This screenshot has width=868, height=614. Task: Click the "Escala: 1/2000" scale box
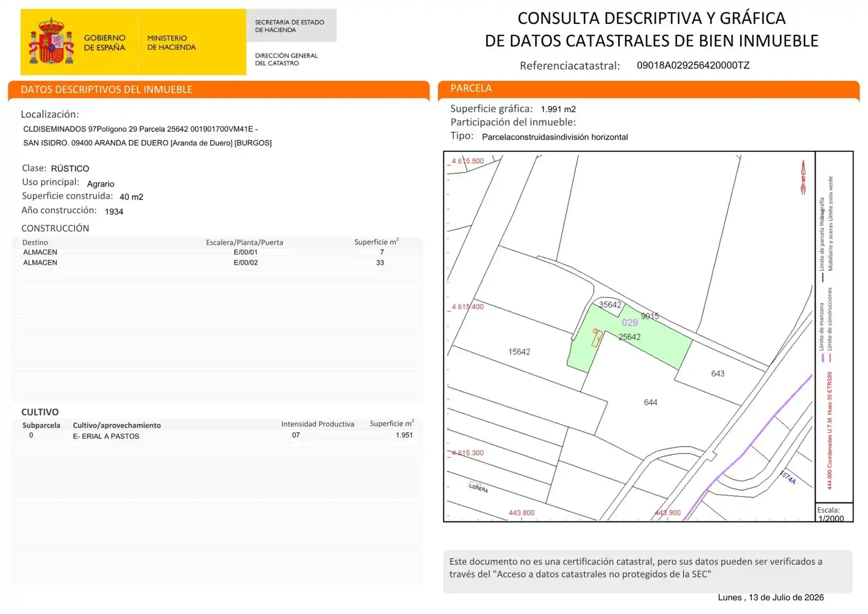tap(834, 513)
